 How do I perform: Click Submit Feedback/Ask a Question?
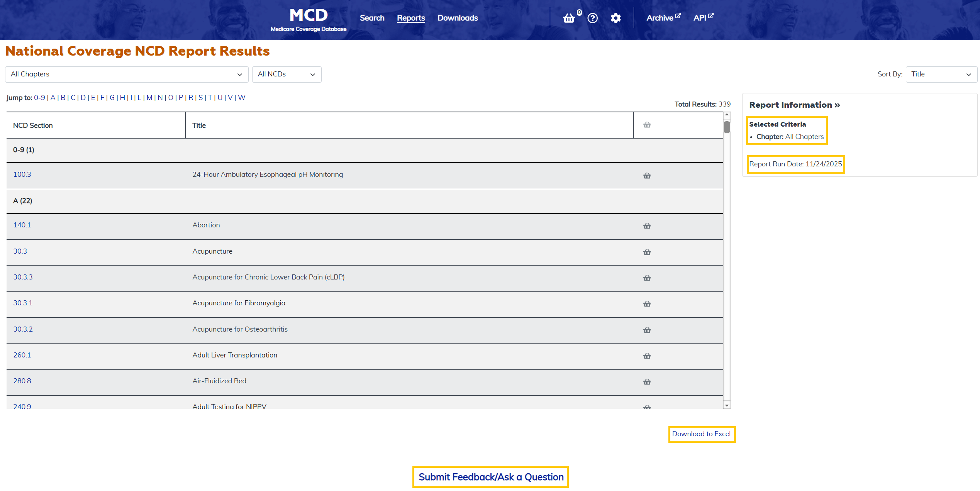[491, 477]
